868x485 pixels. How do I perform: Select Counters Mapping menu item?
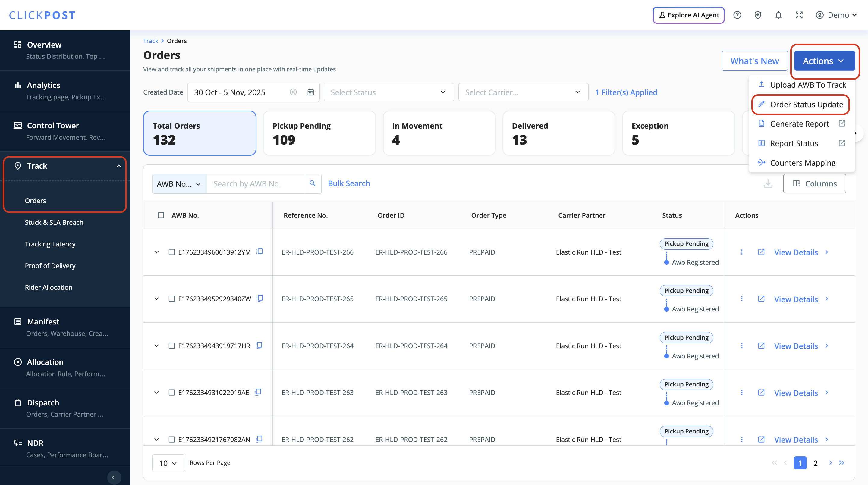(x=802, y=163)
